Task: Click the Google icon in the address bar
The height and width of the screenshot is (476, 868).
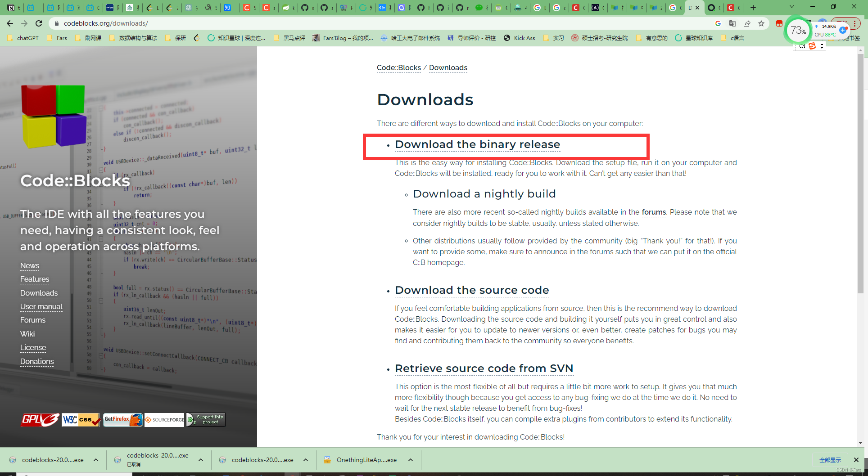Action: point(718,23)
